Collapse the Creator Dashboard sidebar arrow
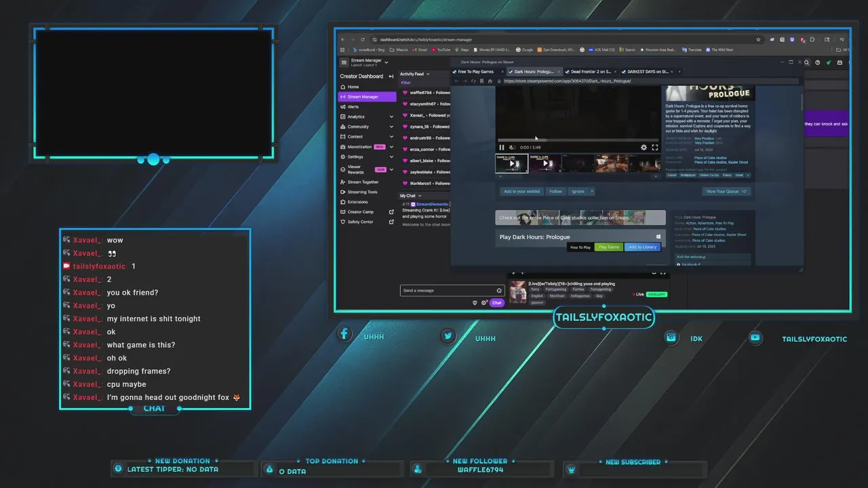Screen dimensions: 868x488 (x=391, y=76)
